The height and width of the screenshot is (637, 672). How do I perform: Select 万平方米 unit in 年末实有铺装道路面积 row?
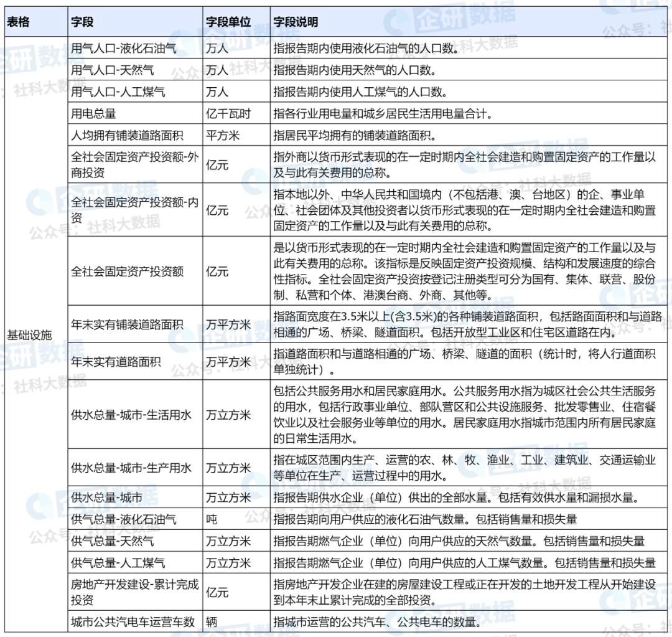236,324
